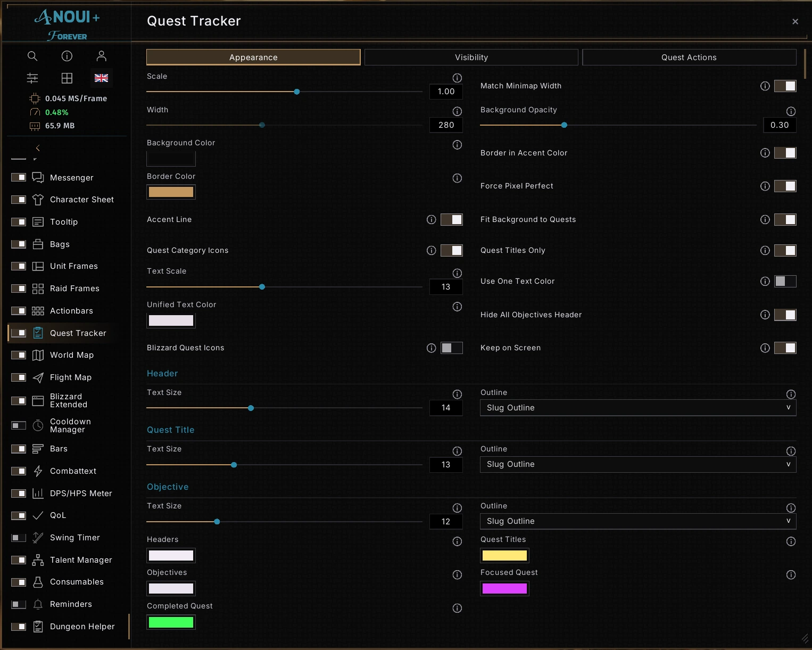Click the Flight Map paper plane icon
The height and width of the screenshot is (650, 812).
tap(38, 377)
